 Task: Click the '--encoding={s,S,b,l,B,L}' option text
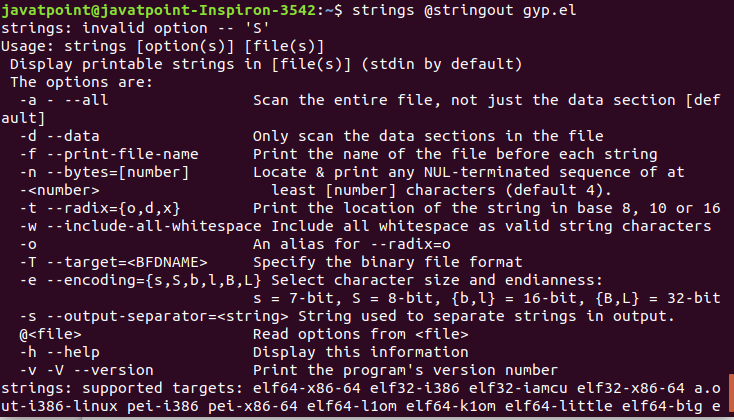154,280
